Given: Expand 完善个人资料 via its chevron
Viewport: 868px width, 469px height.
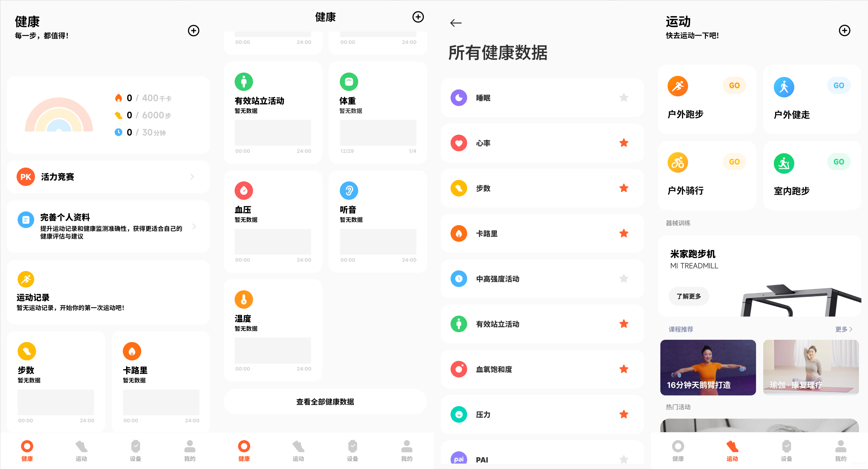Looking at the screenshot, I should click(x=194, y=227).
